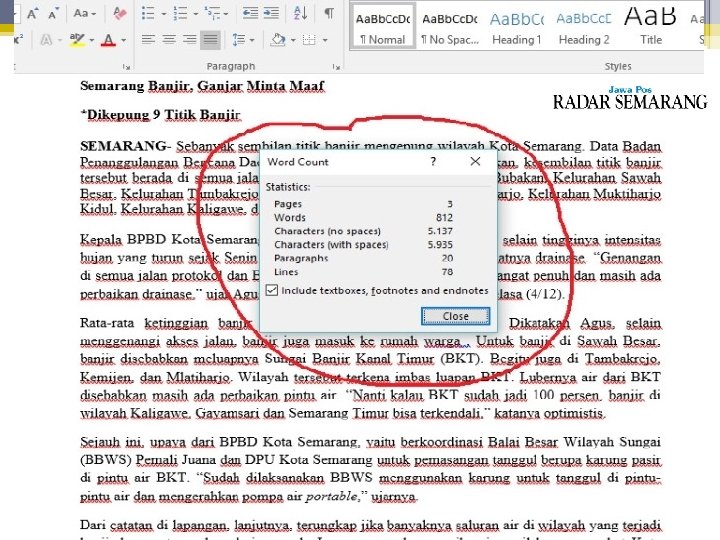Align text left
Viewport: 720px width, 540px height.
pyautogui.click(x=148, y=40)
